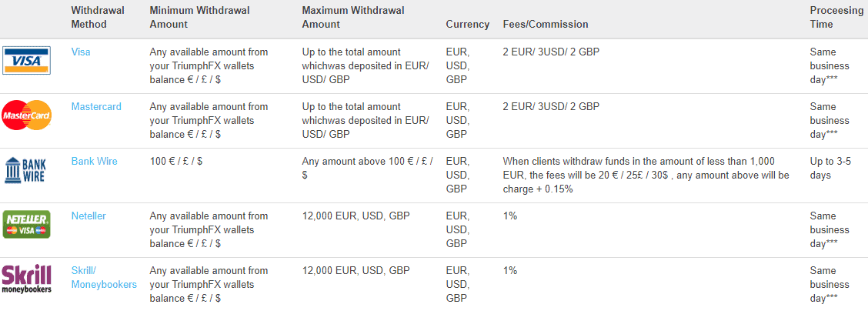
Task: Click the Maximum Withdrawal Amount header
Action: click(353, 17)
